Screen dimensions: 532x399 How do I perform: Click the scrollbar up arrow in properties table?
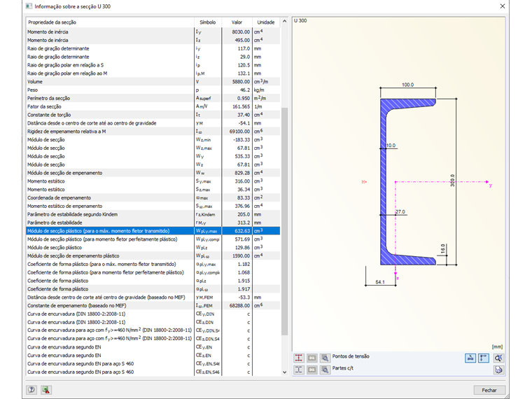pyautogui.click(x=284, y=22)
